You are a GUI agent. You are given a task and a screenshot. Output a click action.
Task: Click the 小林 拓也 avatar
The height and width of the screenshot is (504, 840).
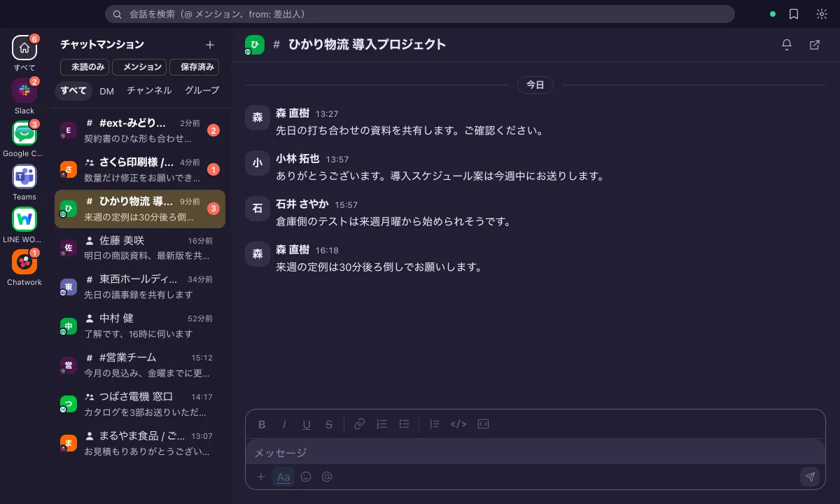(258, 163)
